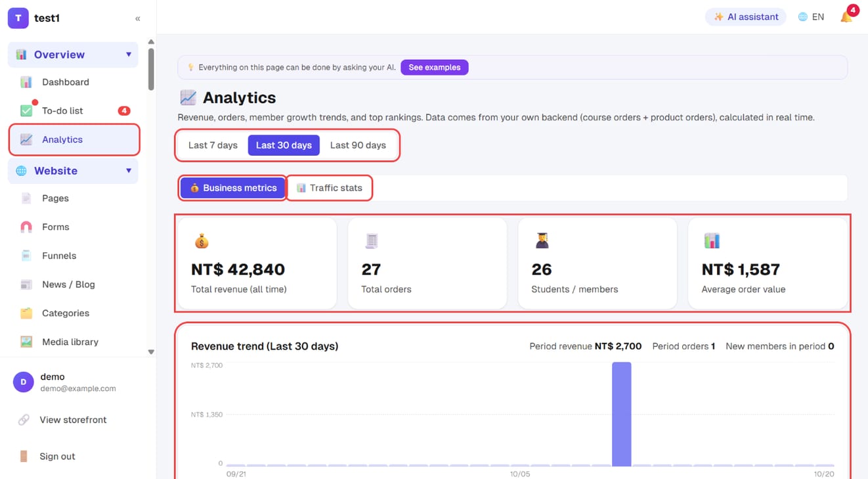Click the tall revenue bar in chart

pos(622,414)
